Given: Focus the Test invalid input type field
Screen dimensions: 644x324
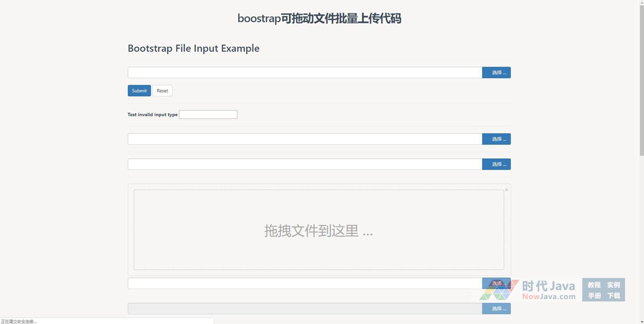Looking at the screenshot, I should point(208,115).
